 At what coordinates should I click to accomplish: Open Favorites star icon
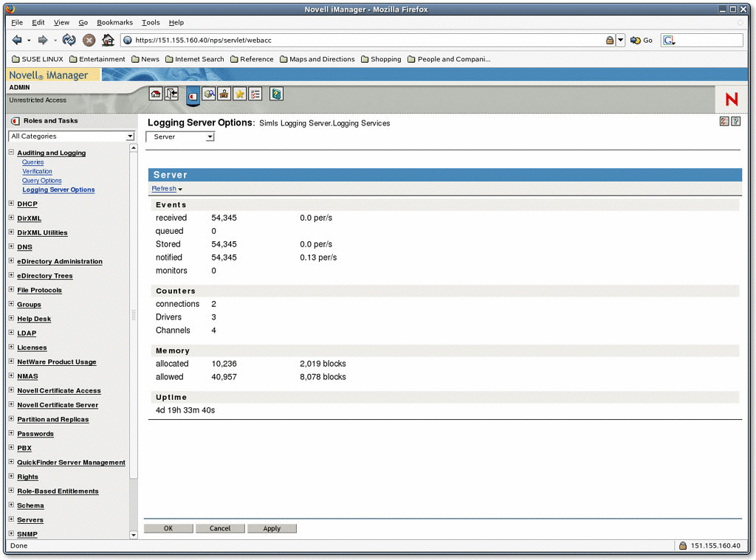(x=240, y=94)
